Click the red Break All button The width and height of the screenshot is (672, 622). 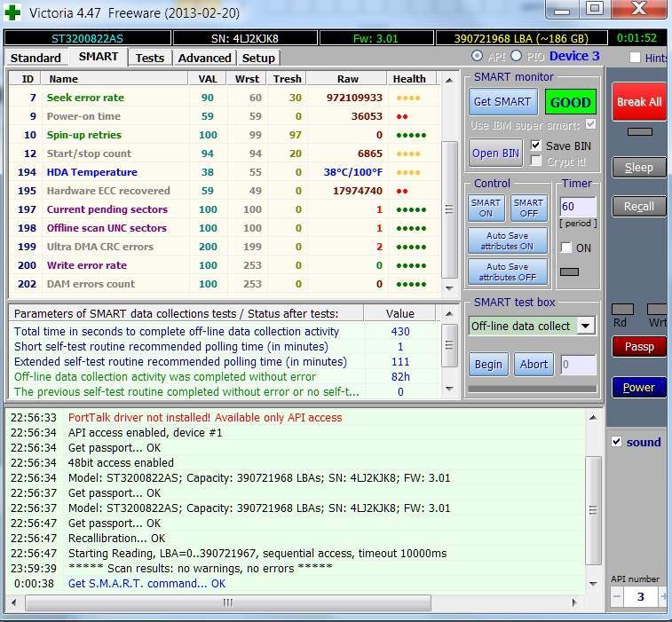click(638, 102)
